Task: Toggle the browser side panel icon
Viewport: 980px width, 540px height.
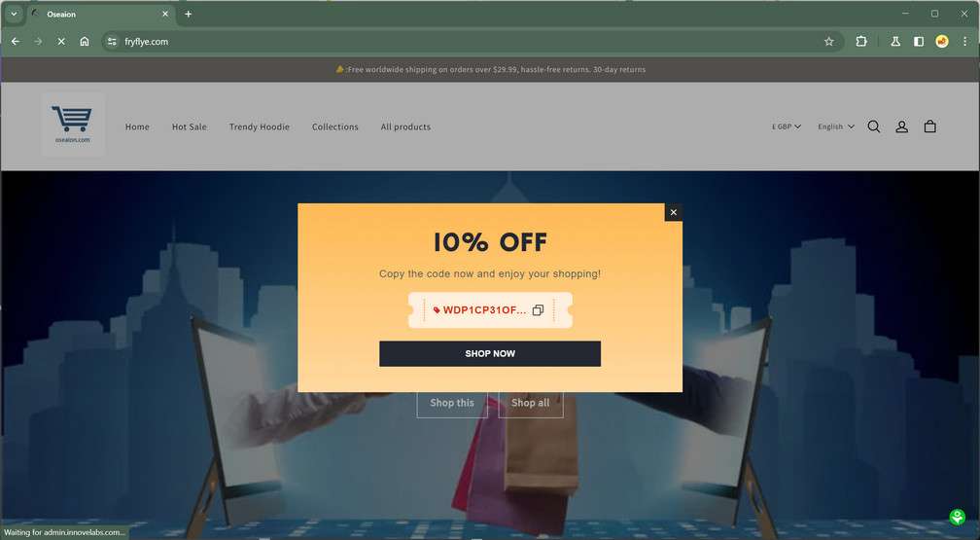Action: pos(919,41)
